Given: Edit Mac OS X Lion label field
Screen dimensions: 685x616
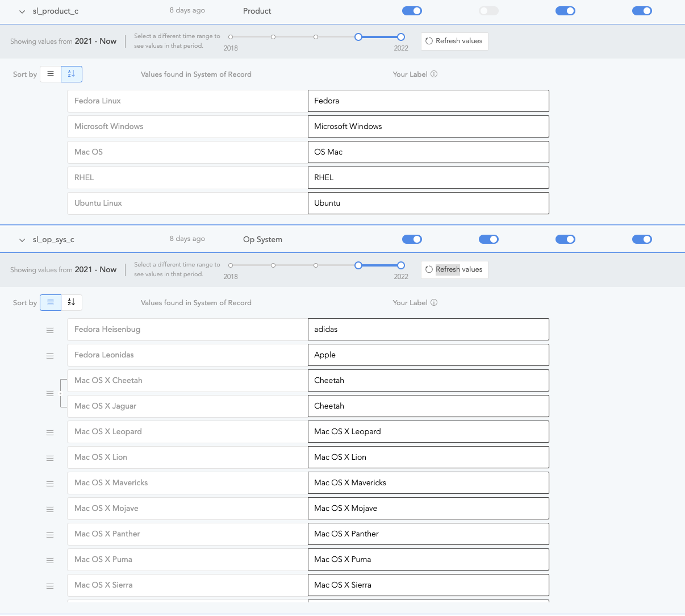Looking at the screenshot, I should click(x=428, y=457).
